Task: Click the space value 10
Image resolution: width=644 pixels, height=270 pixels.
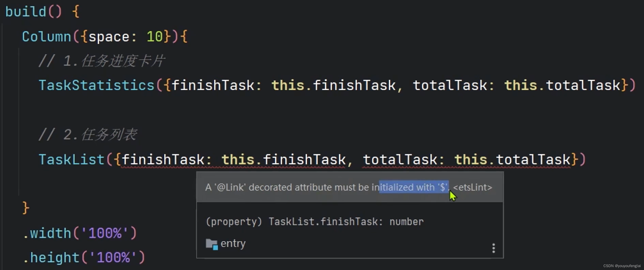Action: 155,37
